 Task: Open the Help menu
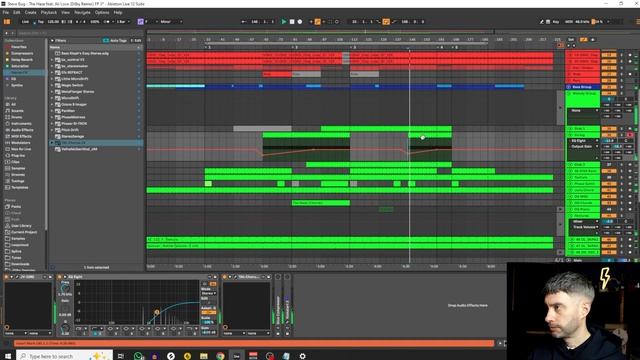click(118, 13)
